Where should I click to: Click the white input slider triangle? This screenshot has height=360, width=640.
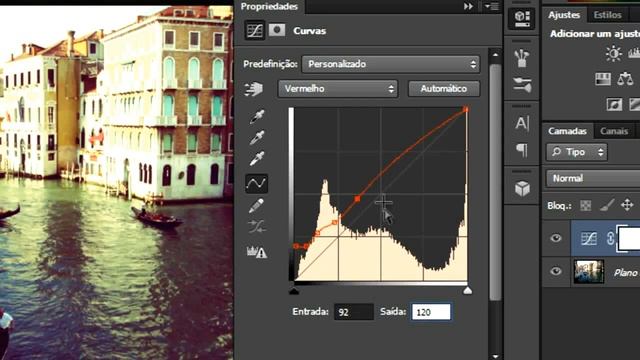467,291
